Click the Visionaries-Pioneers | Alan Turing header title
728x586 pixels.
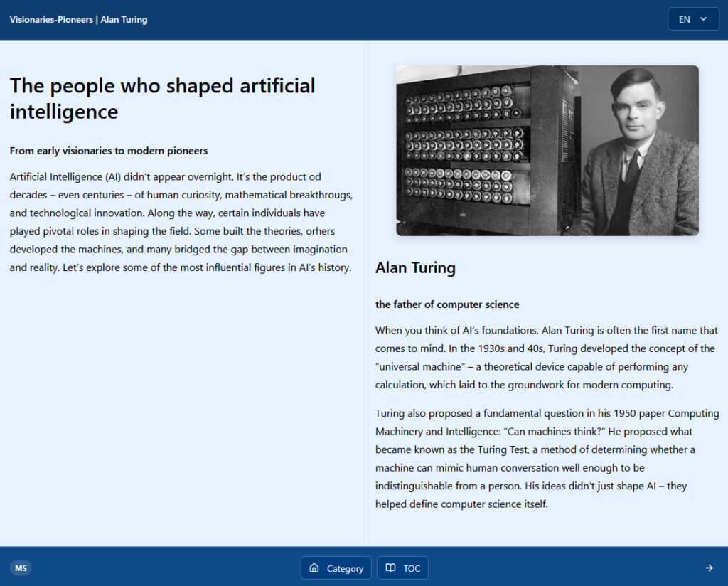click(x=78, y=19)
